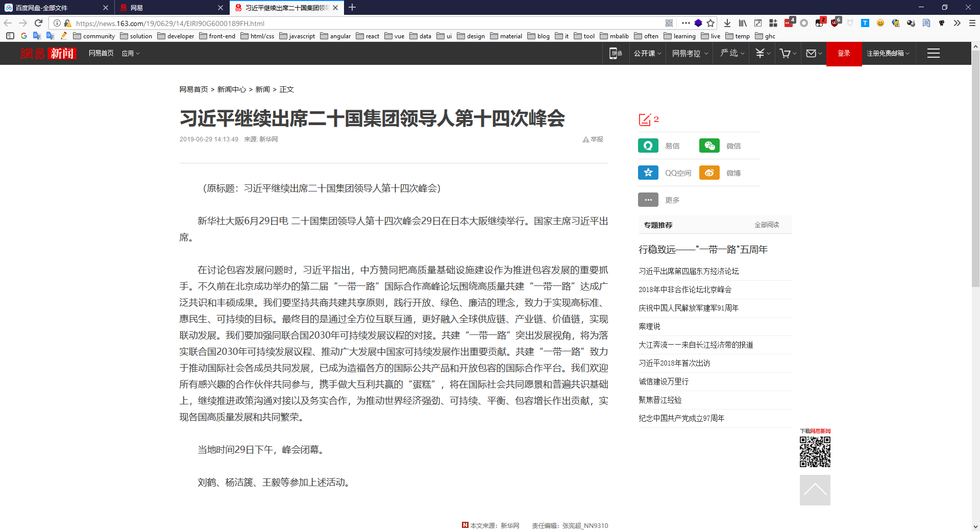Share to QQ空间 star icon

[x=648, y=173]
